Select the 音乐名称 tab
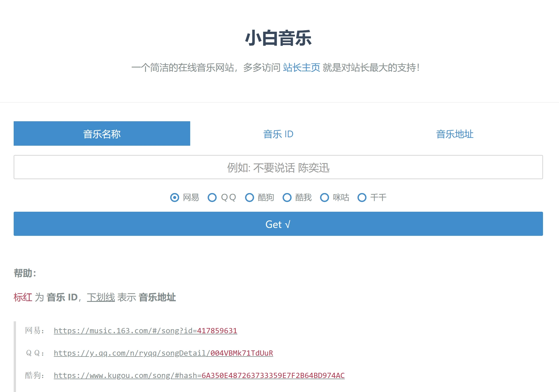559x392 pixels. (102, 134)
